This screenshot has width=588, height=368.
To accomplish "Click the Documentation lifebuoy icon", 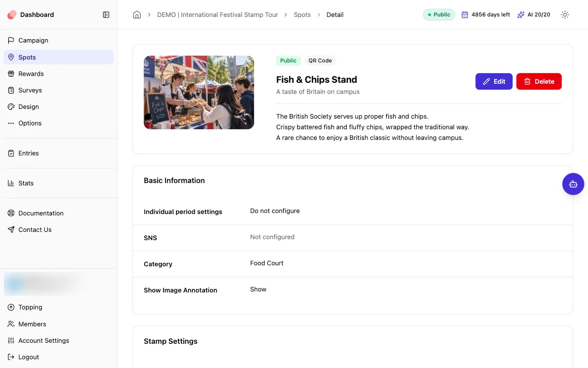I will [x=11, y=213].
